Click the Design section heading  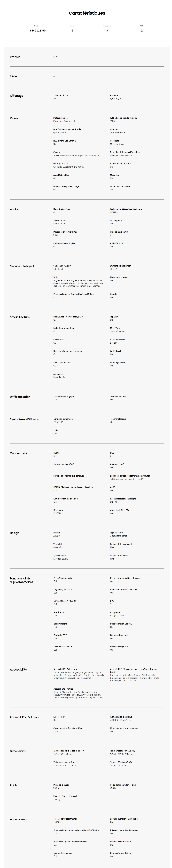tap(15, 533)
